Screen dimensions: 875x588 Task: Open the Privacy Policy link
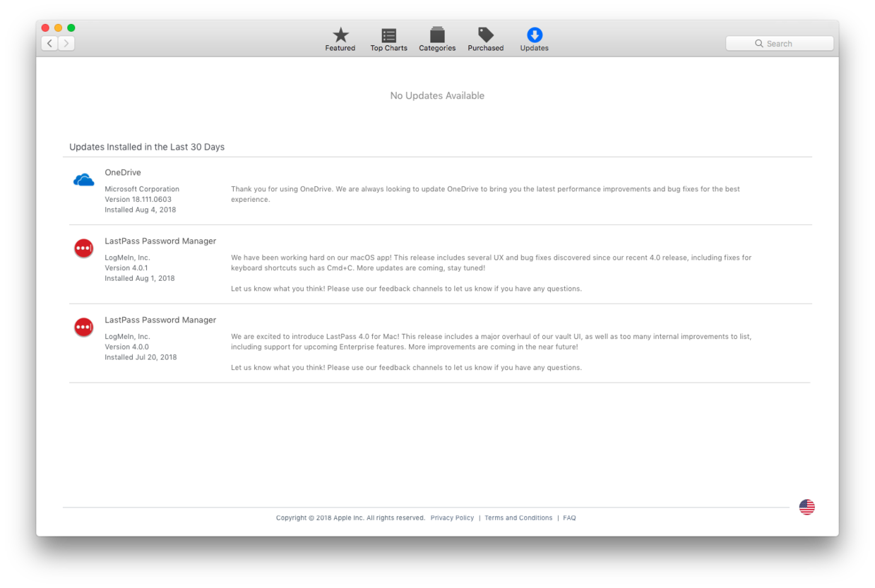pyautogui.click(x=452, y=518)
